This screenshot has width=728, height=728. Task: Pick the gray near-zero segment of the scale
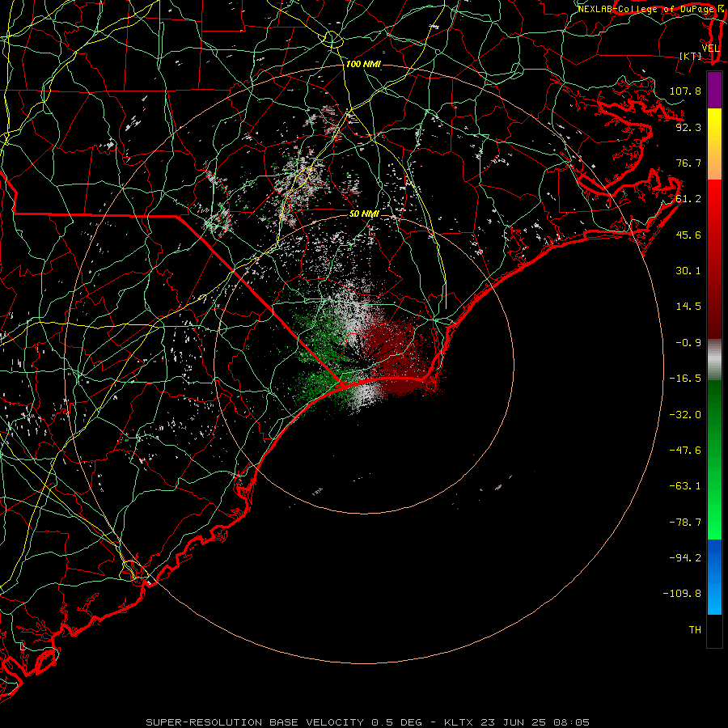coord(714,360)
